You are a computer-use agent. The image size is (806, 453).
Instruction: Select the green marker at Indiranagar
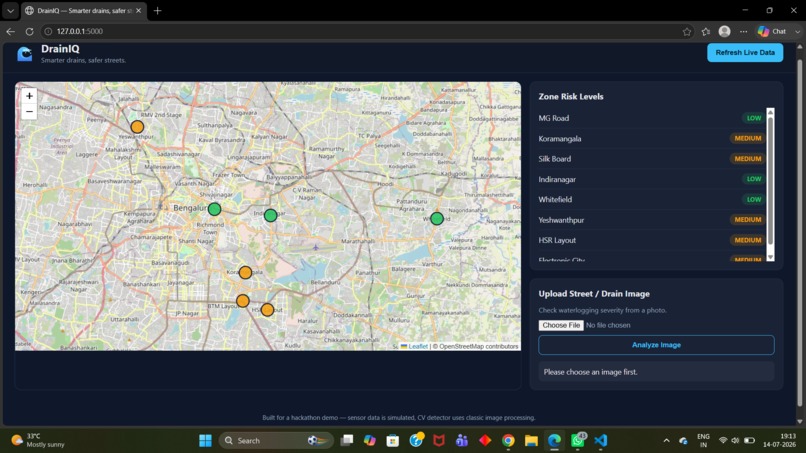pyautogui.click(x=270, y=215)
